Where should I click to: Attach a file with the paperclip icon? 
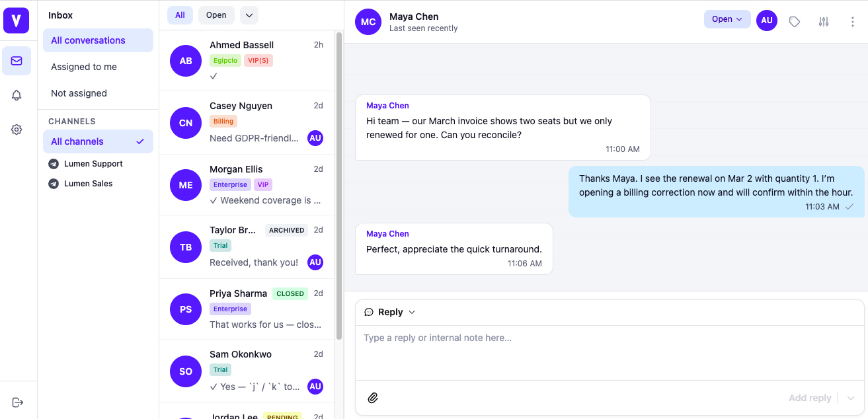click(x=373, y=397)
